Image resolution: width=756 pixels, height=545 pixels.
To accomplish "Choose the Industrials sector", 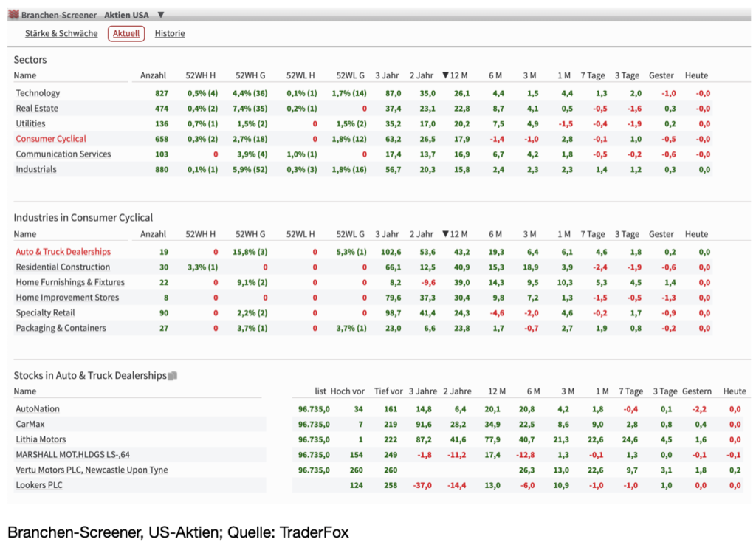I will coord(35,169).
